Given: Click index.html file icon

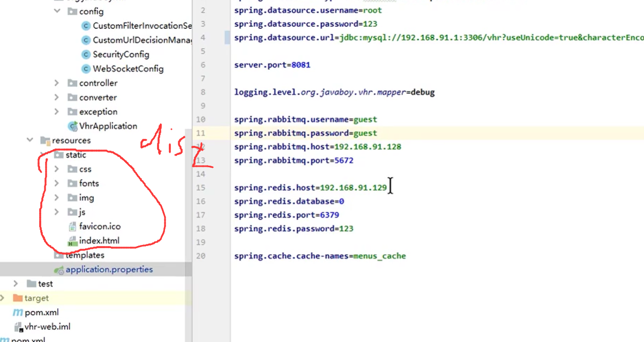Looking at the screenshot, I should coord(72,241).
